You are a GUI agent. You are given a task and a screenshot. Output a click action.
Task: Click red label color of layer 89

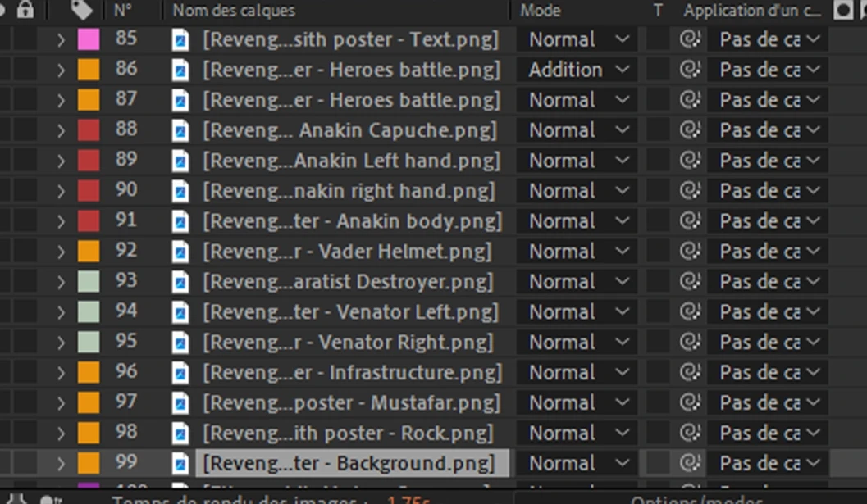(89, 161)
